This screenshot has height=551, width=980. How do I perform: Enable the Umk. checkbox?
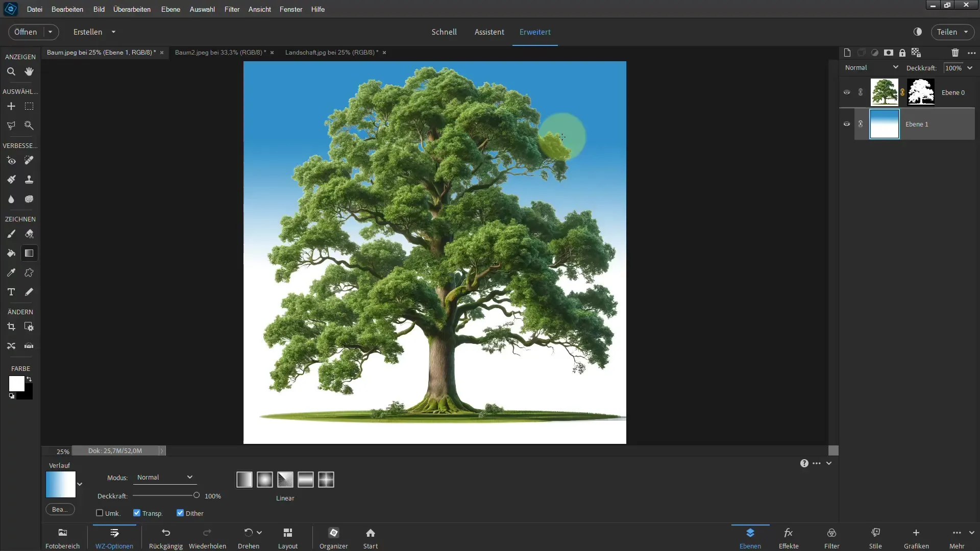[x=100, y=513]
